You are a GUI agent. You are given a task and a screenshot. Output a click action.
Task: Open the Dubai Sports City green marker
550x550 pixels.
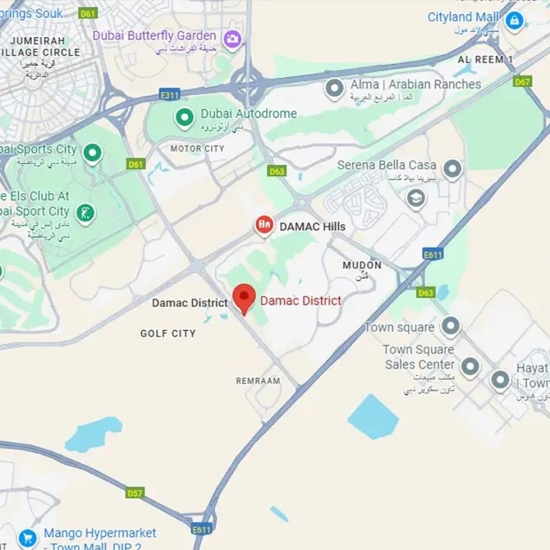pos(93,154)
